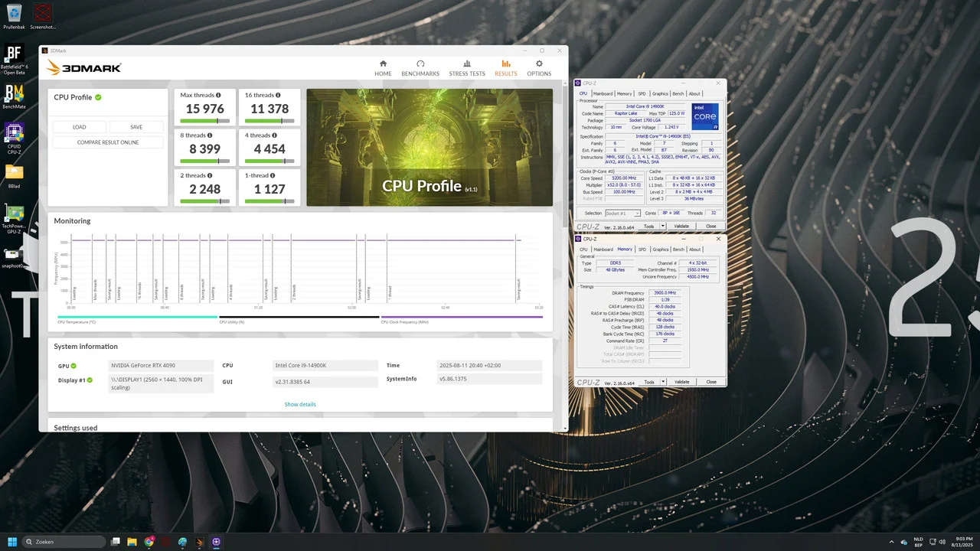
Task: Expand the Tools dropdown arrow in CPU-Z
Action: [664, 227]
